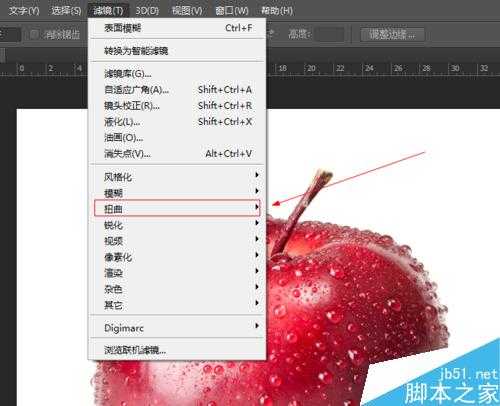Viewport: 500px width, 406px height.
Task: Click the 高度 input field
Action: pos(330,34)
